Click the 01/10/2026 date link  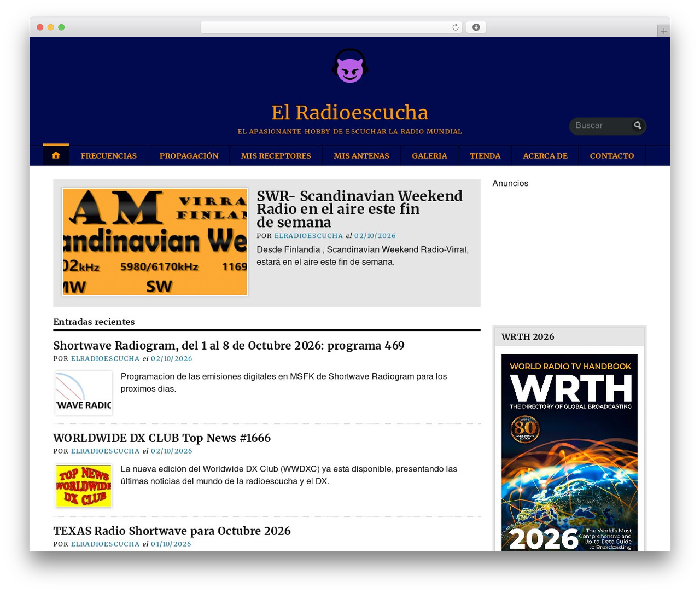[171, 544]
